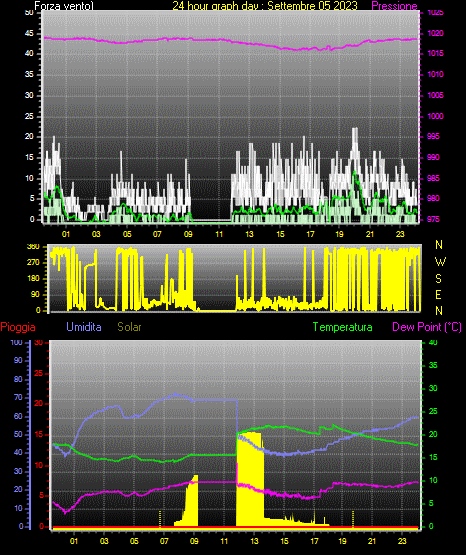Click hour '07' under the bottom chart
The width and height of the screenshot is (466, 555).
(x=164, y=541)
